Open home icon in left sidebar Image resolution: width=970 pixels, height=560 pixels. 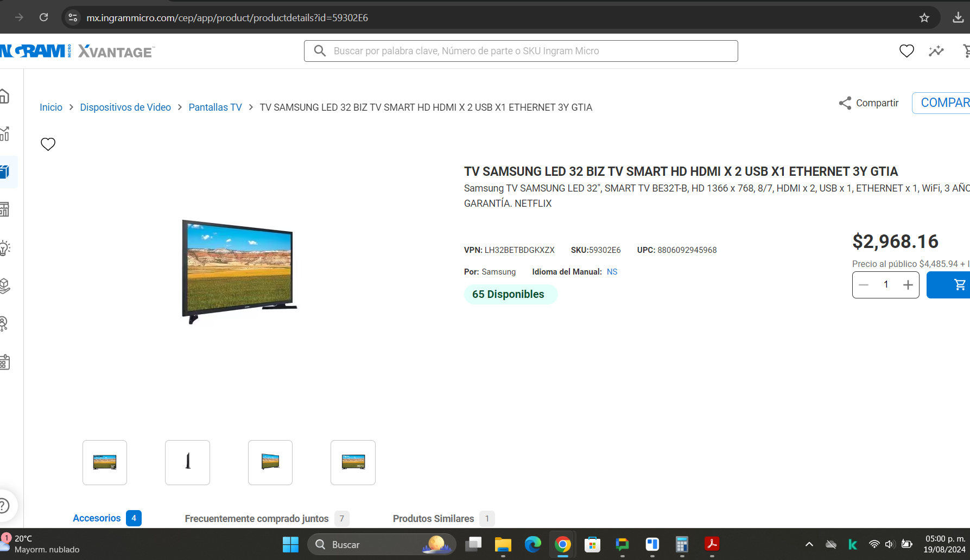(4, 97)
